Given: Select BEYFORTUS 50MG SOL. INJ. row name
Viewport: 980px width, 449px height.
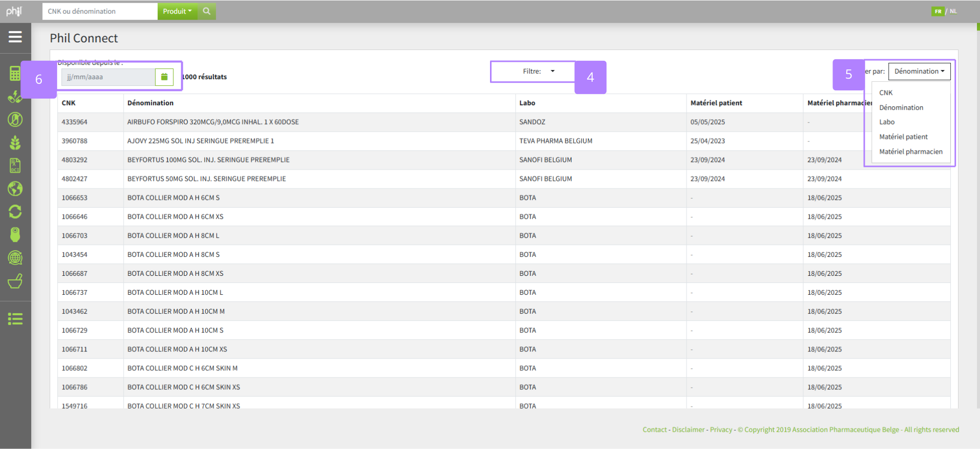Looking at the screenshot, I should tap(207, 179).
